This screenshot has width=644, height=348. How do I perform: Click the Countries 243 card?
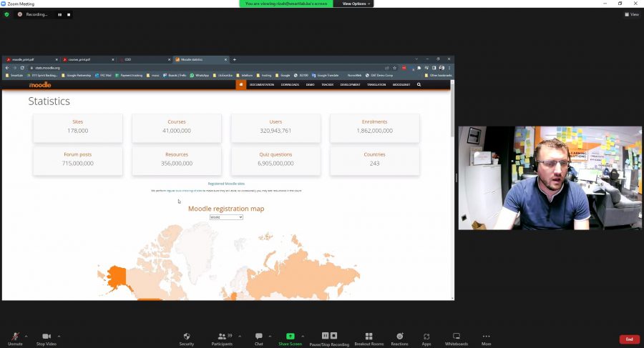point(374,161)
